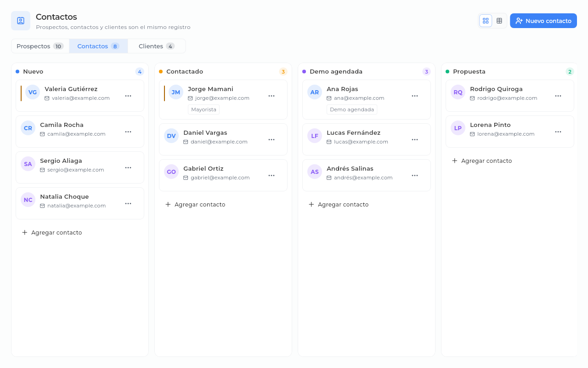Open the Andrés Salinas contact name
588x368 pixels.
click(350, 168)
